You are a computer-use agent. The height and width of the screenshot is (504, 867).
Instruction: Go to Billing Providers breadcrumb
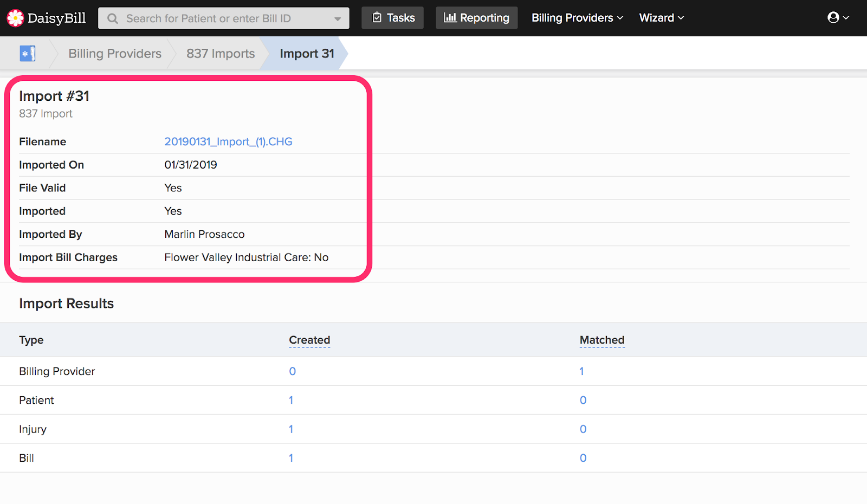point(115,54)
